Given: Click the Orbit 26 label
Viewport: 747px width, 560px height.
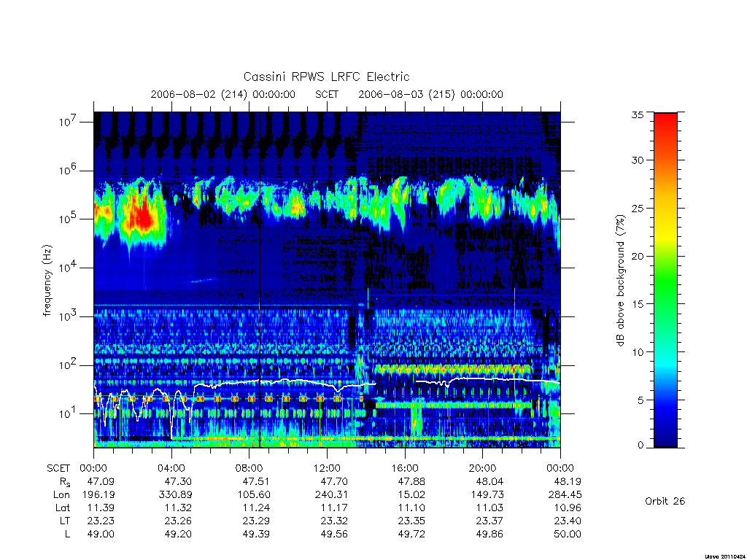Looking at the screenshot, I should pyautogui.click(x=665, y=501).
